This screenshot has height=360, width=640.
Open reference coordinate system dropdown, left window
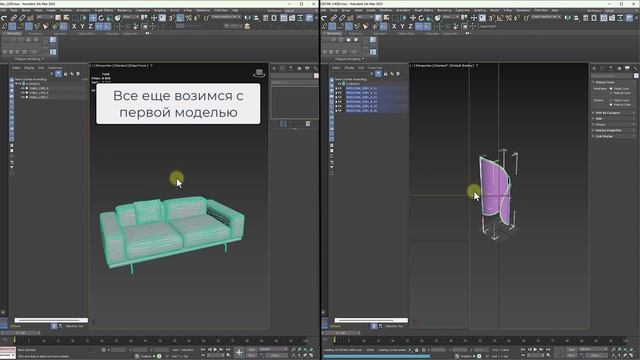131,17
